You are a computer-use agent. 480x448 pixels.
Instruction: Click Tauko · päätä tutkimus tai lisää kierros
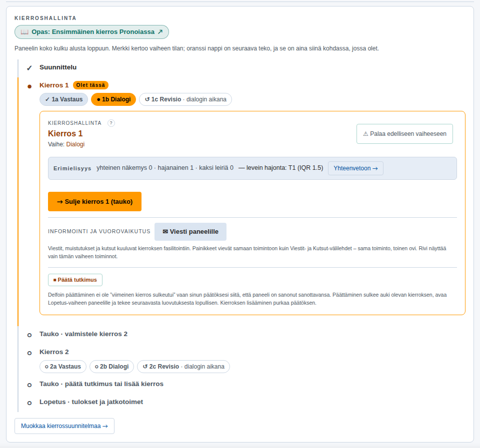pos(101,384)
